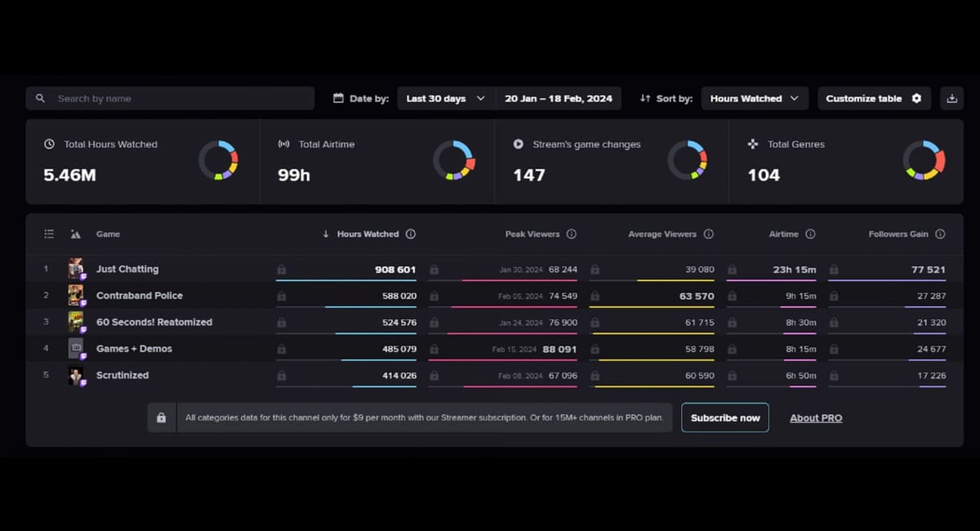Open the date range 20 Jan – 18 Feb picker
Screen dimensions: 980x531
pyautogui.click(x=559, y=99)
